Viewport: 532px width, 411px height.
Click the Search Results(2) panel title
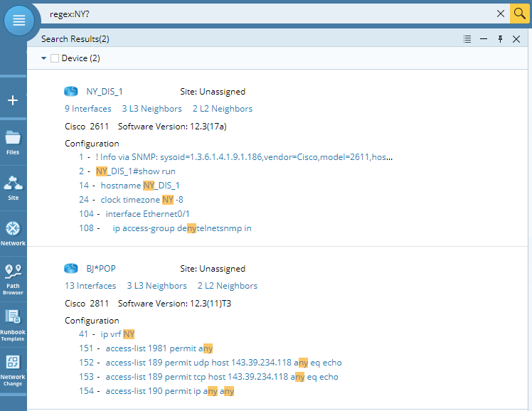coord(75,39)
